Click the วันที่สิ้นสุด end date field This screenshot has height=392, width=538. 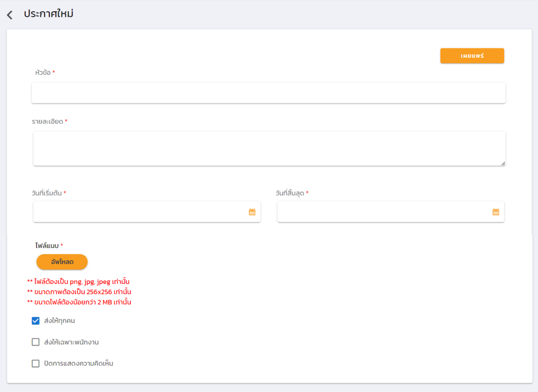[x=384, y=212]
